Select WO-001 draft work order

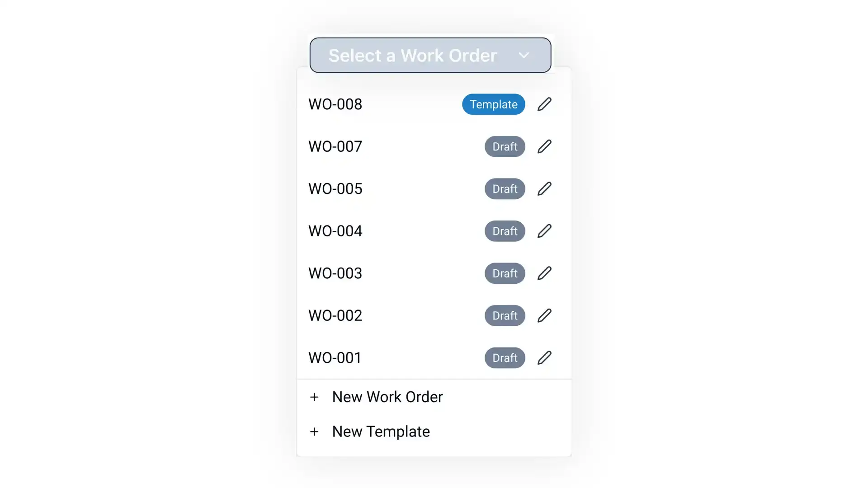click(335, 357)
